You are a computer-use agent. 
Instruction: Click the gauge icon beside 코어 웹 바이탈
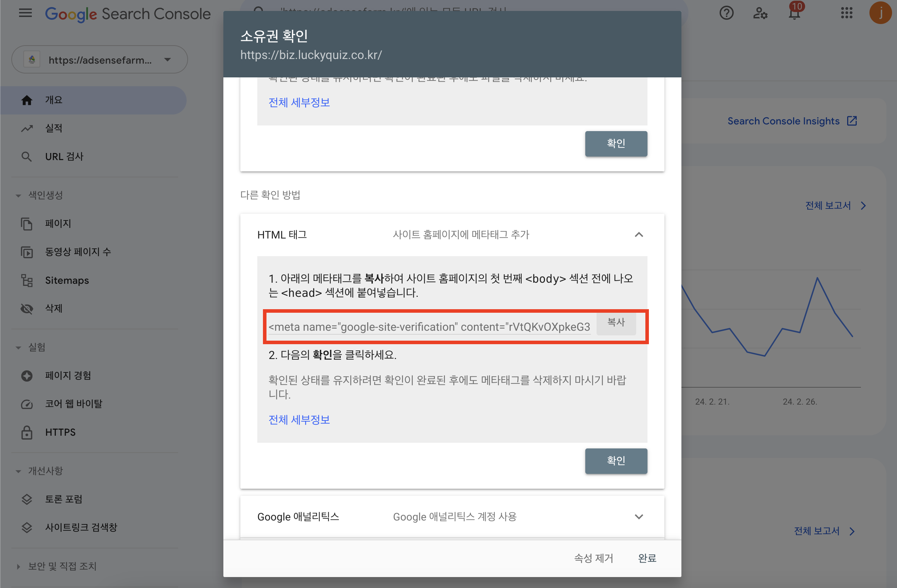pyautogui.click(x=27, y=404)
